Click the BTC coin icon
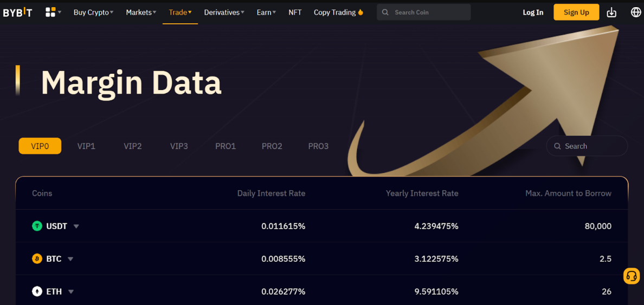The height and width of the screenshot is (305, 644). (x=37, y=259)
